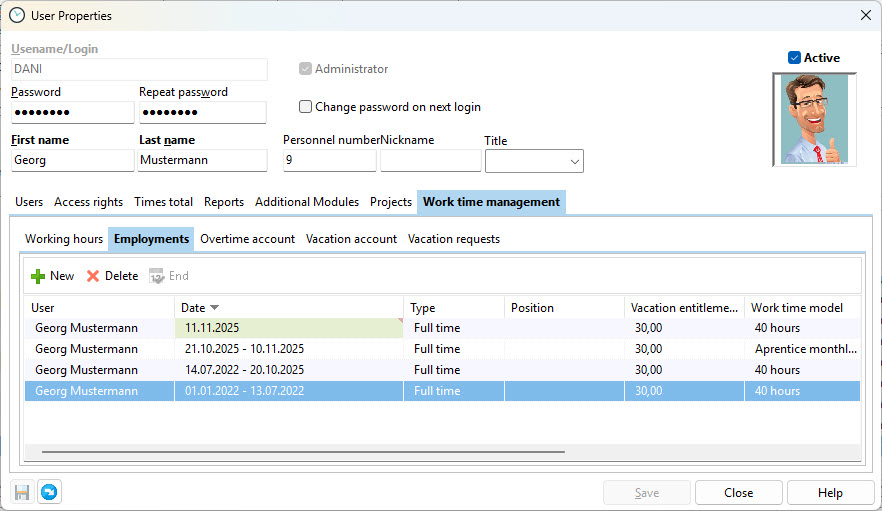Open the Title dropdown
The height and width of the screenshot is (511, 882).
[x=575, y=161]
